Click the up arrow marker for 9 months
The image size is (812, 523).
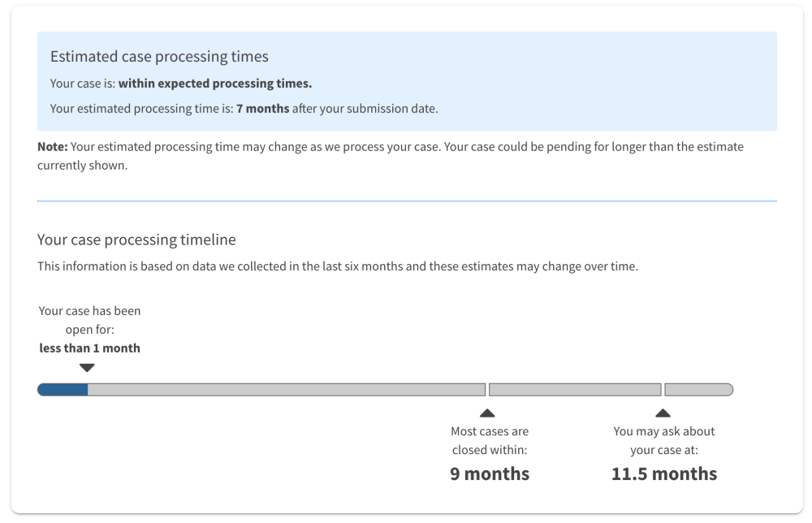click(487, 413)
